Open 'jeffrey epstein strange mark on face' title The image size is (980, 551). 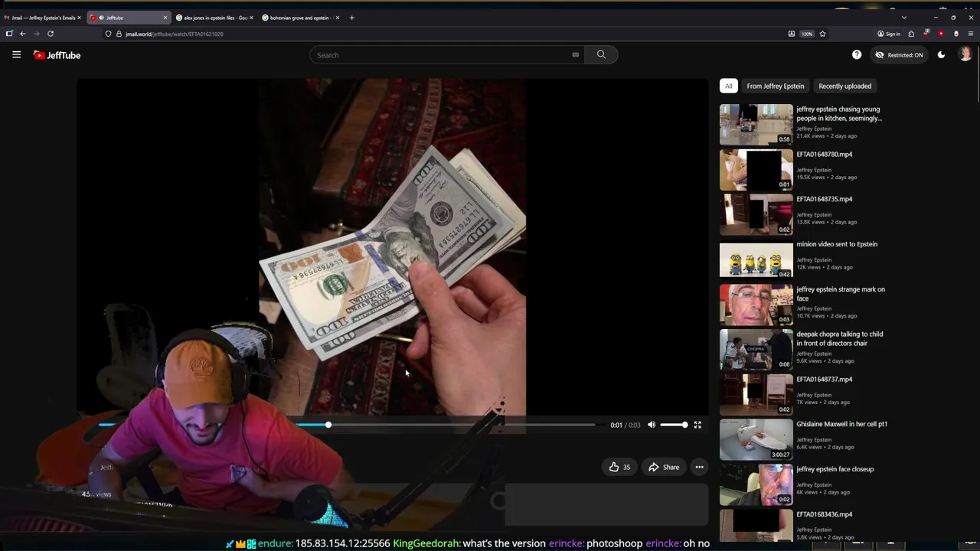coord(841,294)
